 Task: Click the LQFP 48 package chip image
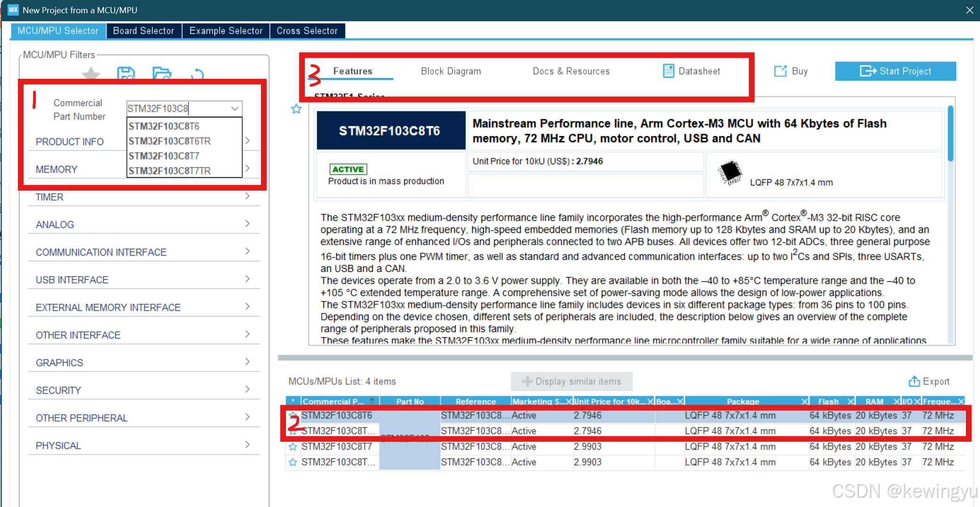point(730,172)
